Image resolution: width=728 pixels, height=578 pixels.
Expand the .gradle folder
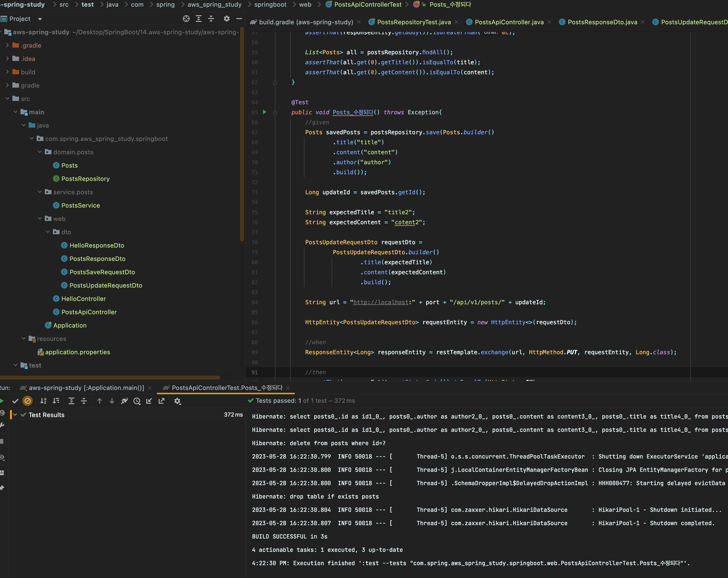(x=7, y=45)
